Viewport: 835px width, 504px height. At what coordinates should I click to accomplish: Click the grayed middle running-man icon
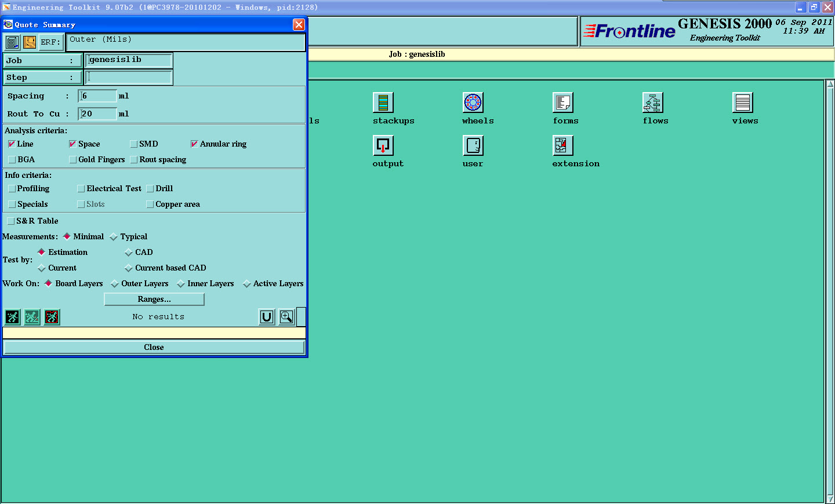click(32, 317)
